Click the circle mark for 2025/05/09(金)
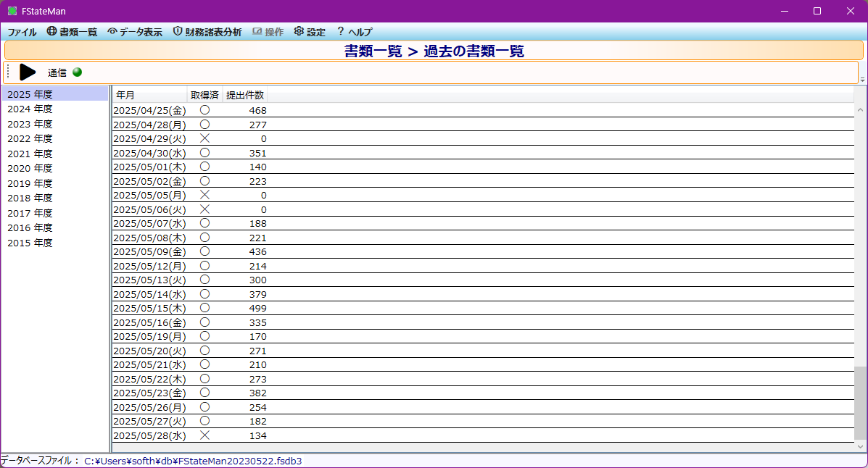The height and width of the screenshot is (468, 868). [204, 251]
